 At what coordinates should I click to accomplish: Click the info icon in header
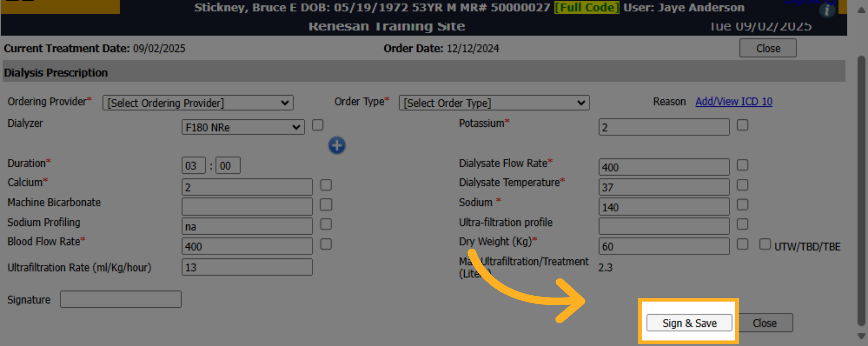point(827,10)
